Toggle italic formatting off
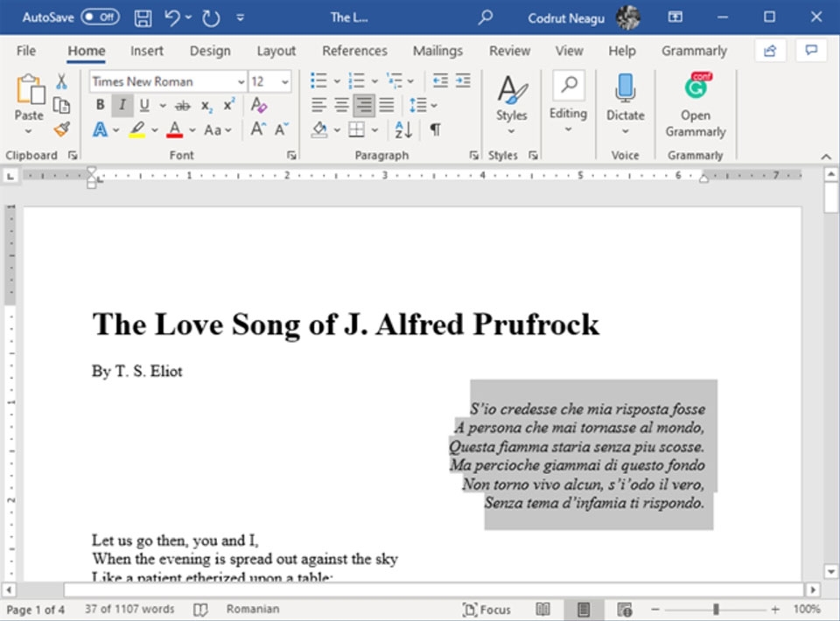Screen dimensions: 840x621 (x=122, y=105)
